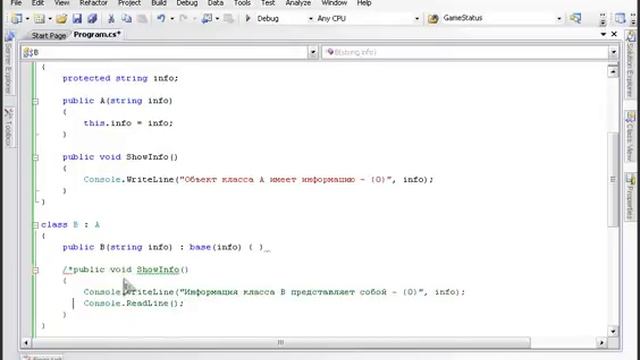
Task: Click the Navigate Backward icon
Action: 207,18
